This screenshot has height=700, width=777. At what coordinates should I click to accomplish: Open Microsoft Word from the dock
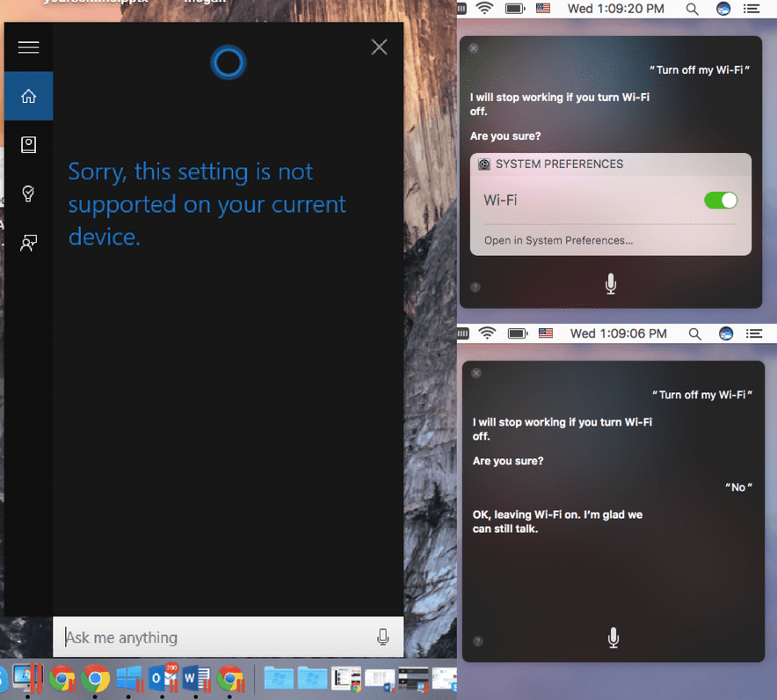point(196,678)
